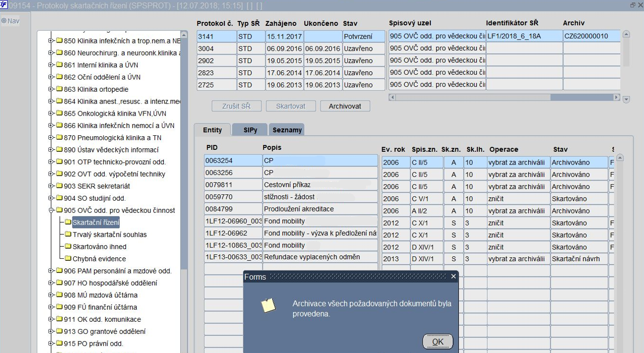Click the application icon in title bar
644x353 pixels.
tap(4, 4)
